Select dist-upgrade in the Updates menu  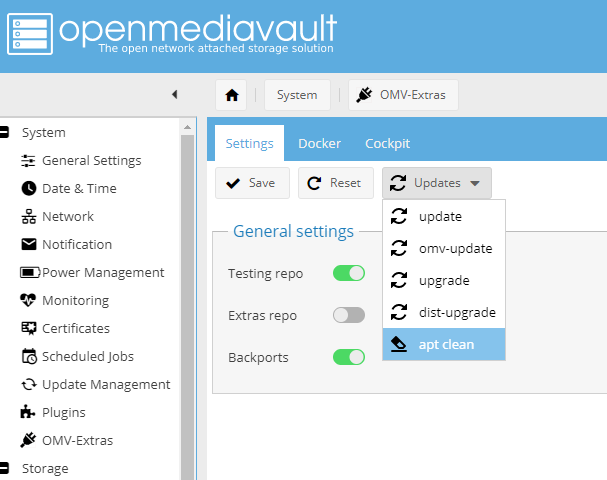pos(444,312)
